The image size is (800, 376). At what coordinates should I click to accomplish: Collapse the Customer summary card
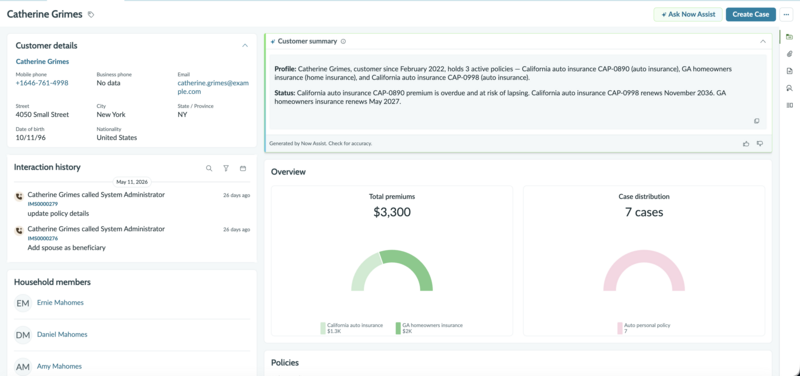coord(763,41)
